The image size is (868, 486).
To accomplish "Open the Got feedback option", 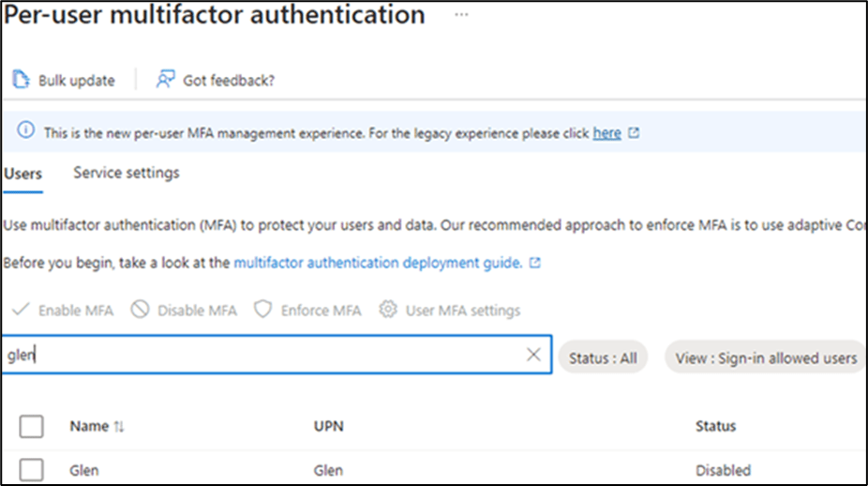I will 216,80.
